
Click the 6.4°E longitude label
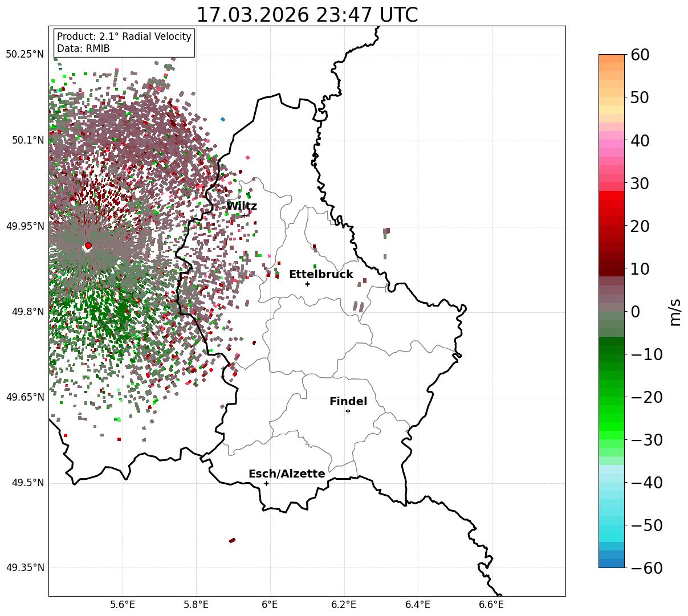coord(418,605)
